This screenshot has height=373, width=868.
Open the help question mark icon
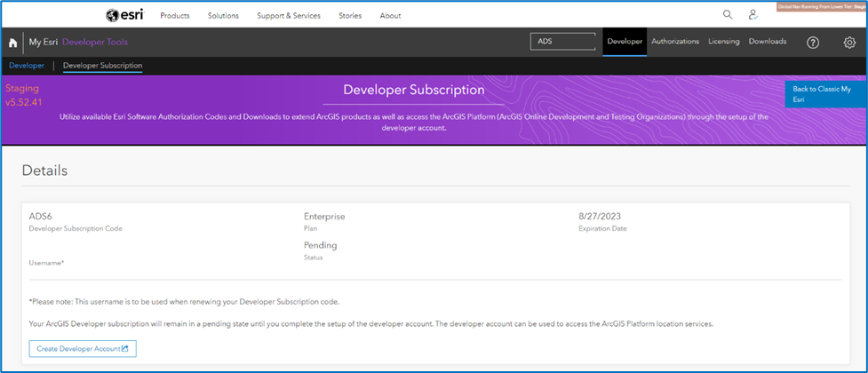click(x=812, y=42)
